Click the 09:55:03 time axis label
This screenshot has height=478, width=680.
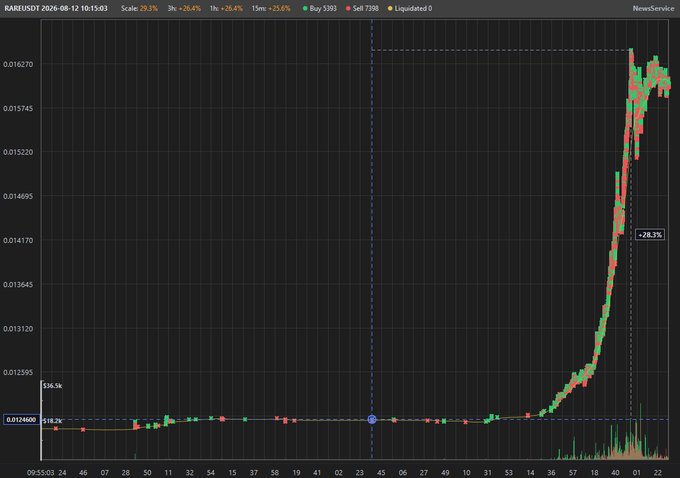[x=41, y=472]
